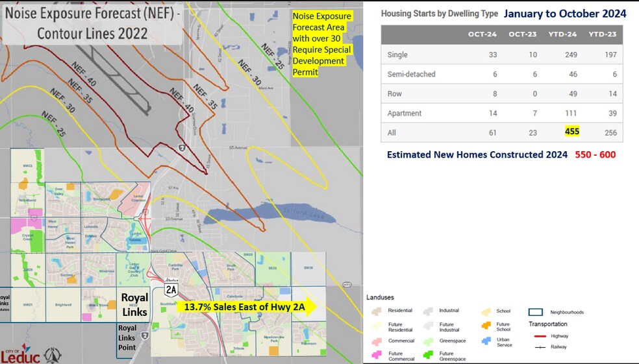Screen dimensions: 639x364
Task: Click the OCT-24 column header
Action: coord(481,34)
